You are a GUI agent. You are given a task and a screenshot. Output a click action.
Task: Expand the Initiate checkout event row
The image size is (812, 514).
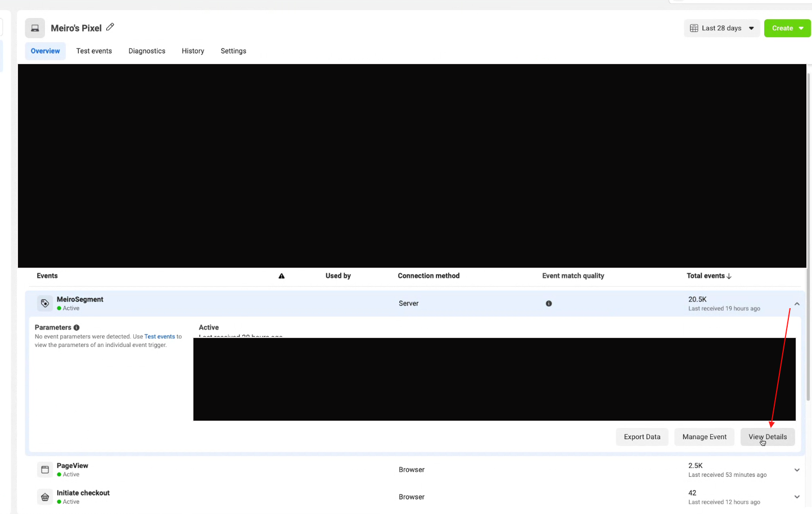(x=797, y=497)
